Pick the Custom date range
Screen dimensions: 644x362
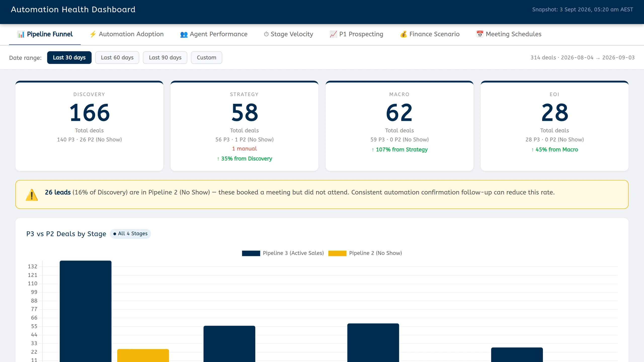coord(207,58)
